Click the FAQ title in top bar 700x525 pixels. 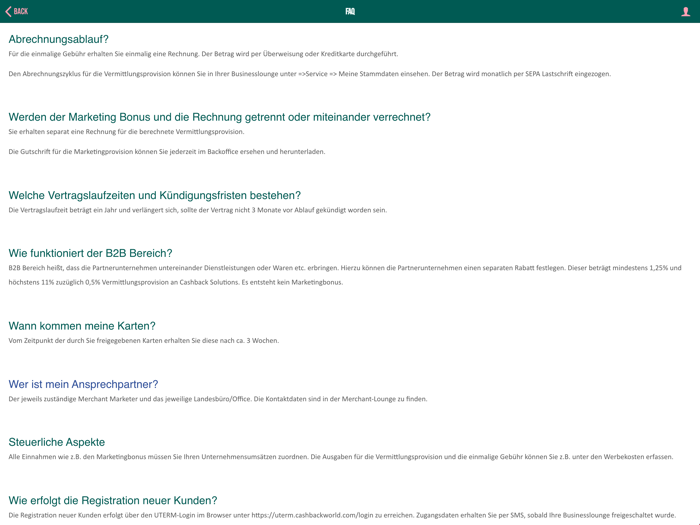click(x=350, y=11)
